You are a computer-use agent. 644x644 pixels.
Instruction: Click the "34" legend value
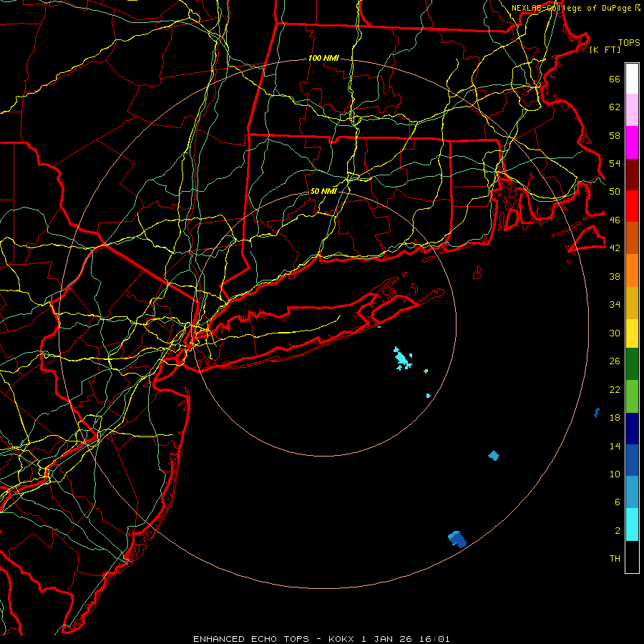pyautogui.click(x=615, y=305)
